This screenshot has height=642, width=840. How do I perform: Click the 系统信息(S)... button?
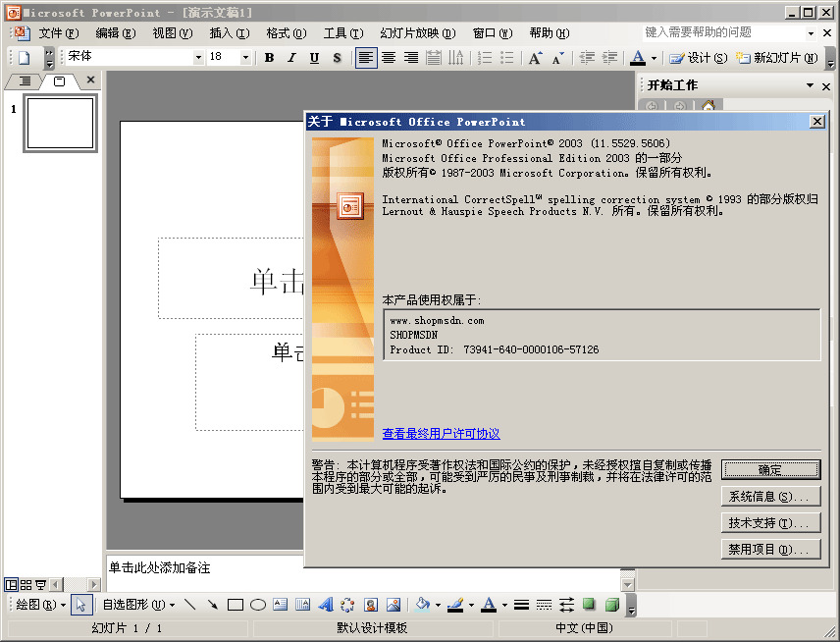(770, 497)
